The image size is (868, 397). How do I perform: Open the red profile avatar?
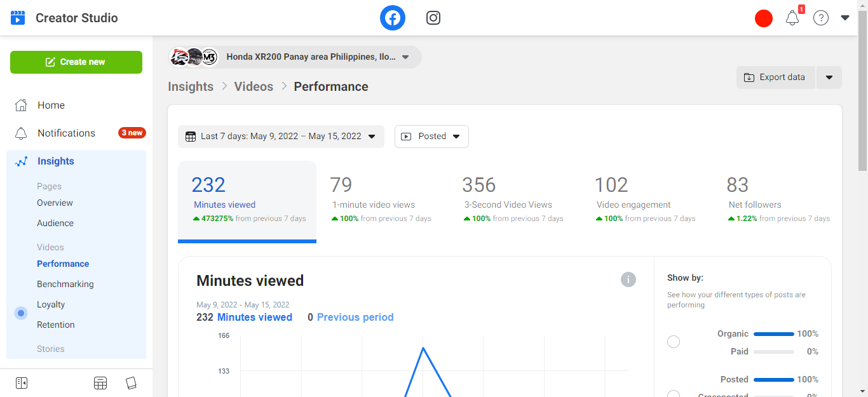point(764,18)
